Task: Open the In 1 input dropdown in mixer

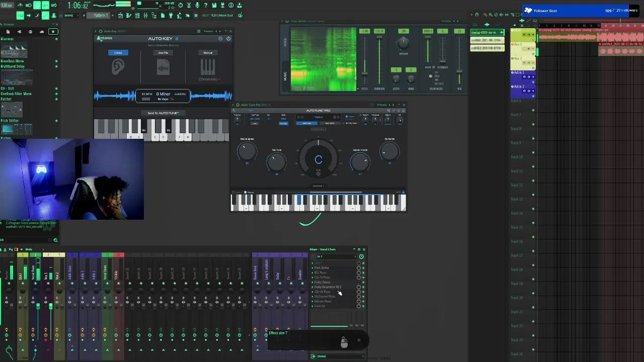Action: [x=337, y=256]
